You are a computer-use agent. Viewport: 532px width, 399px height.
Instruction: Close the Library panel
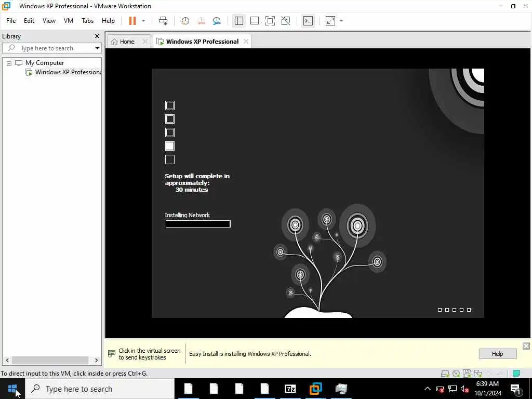point(97,36)
